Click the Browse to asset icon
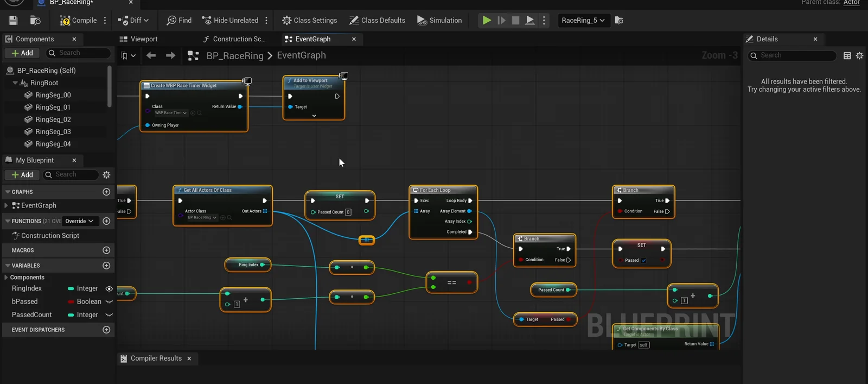Image resolution: width=868 pixels, height=384 pixels. 35,21
